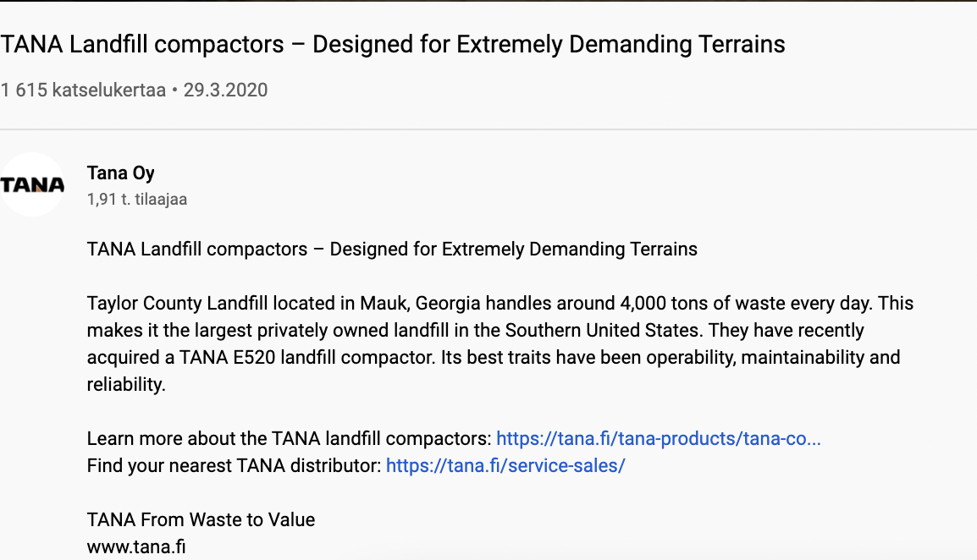Click the description's repeated title line

coord(392,250)
